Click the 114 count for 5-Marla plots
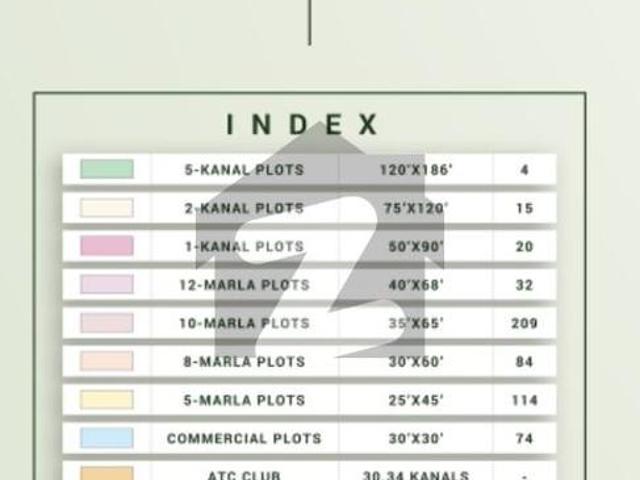This screenshot has width=640, height=480. 524,400
